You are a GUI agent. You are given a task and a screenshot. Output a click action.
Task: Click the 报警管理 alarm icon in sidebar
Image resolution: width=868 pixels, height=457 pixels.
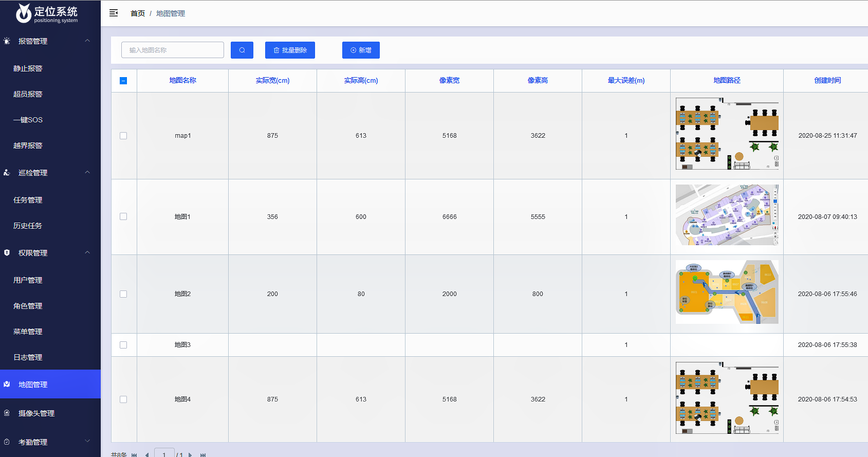coord(7,41)
